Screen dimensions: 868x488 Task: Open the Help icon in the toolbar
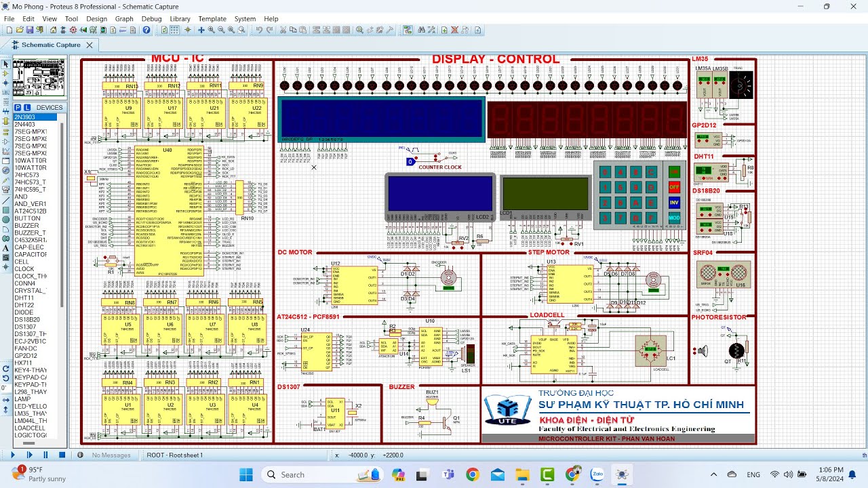[146, 30]
